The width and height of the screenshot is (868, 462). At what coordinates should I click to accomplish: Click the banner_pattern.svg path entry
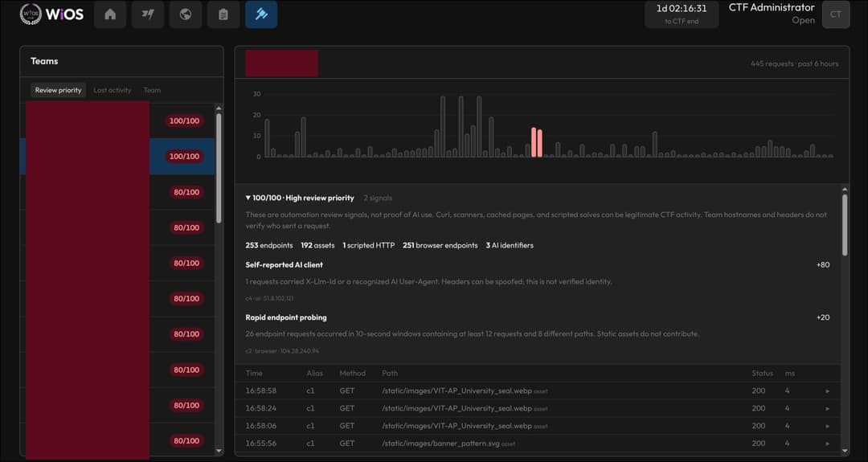click(x=440, y=444)
